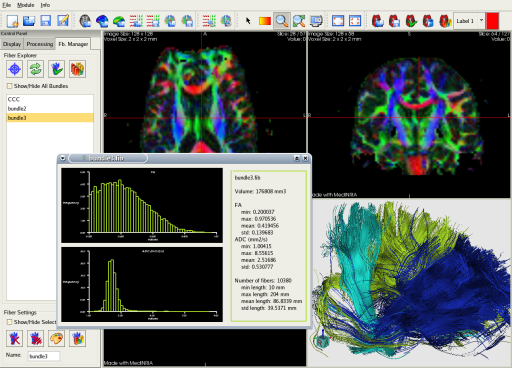Viewport: 512px width, 368px height.
Task: Toggle Show/Hide Selected checkbox in Fiber Settings
Action: click(x=9, y=322)
